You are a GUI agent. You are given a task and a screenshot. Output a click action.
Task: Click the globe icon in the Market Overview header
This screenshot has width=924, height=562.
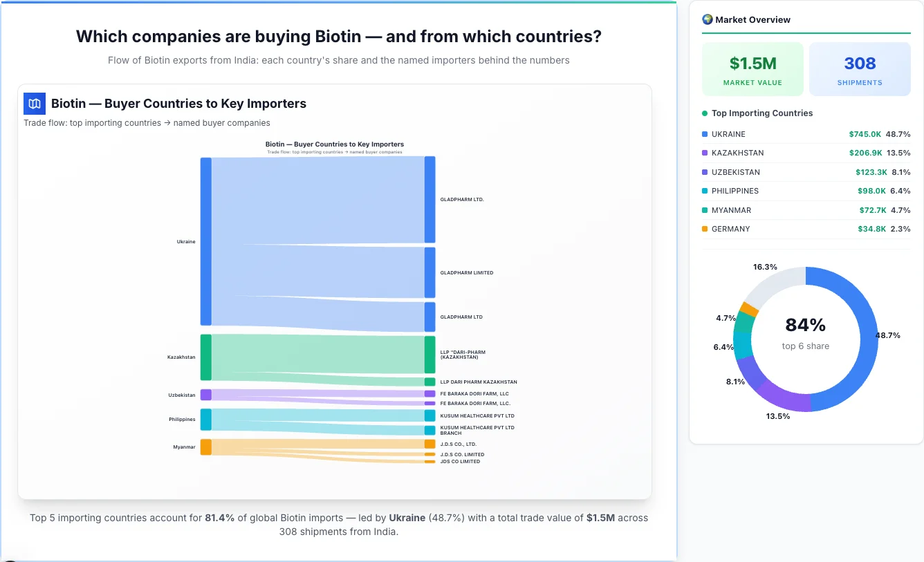[x=707, y=19]
